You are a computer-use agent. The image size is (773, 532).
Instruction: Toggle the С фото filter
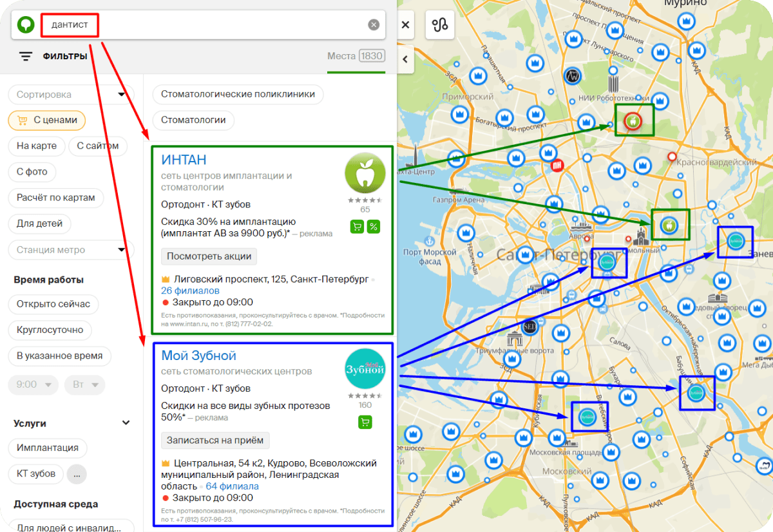tap(32, 172)
